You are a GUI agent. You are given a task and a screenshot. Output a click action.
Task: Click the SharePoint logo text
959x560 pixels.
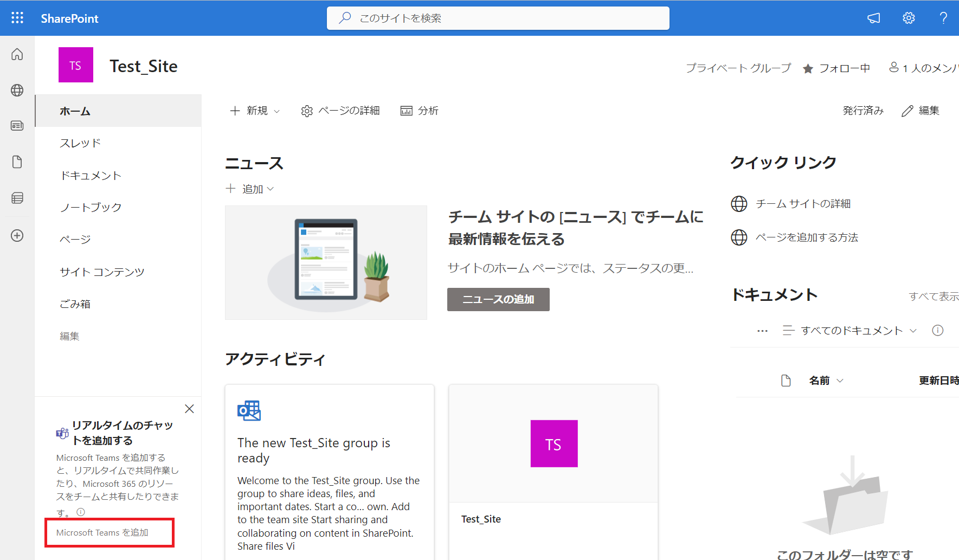(69, 18)
